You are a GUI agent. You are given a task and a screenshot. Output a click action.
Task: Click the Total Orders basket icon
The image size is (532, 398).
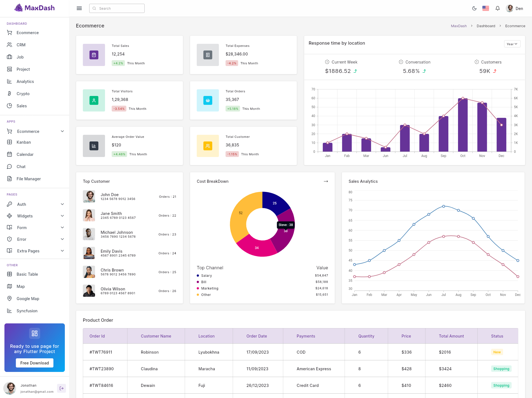click(208, 100)
